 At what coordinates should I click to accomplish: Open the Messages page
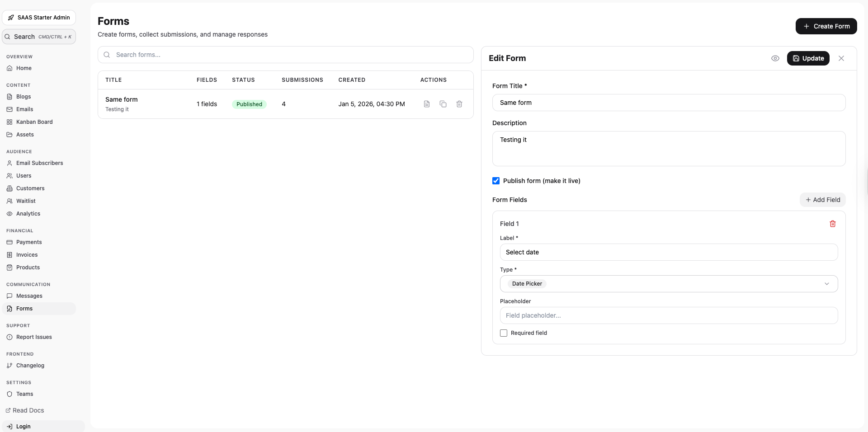(x=39, y=296)
